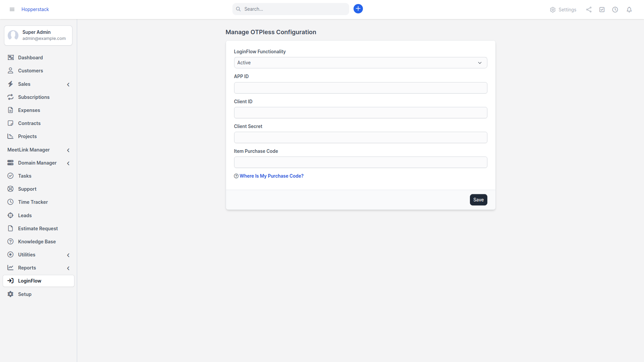Click the search magnifier icon
Viewport: 644px width, 362px height.
click(238, 9)
